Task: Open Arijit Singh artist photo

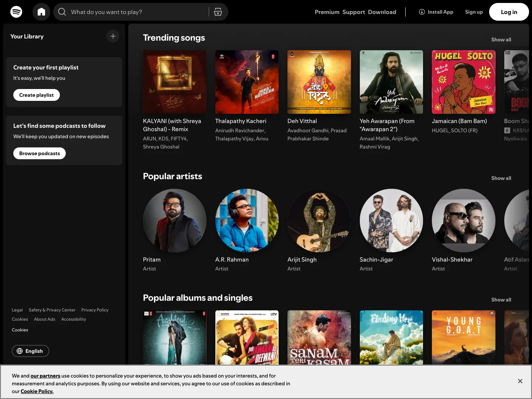Action: [x=319, y=221]
